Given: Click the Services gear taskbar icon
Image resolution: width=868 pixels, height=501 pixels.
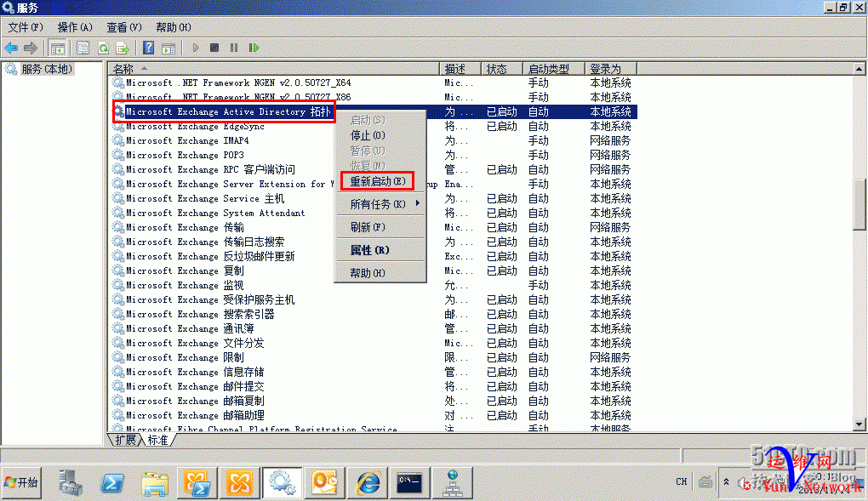Looking at the screenshot, I should 283,483.
